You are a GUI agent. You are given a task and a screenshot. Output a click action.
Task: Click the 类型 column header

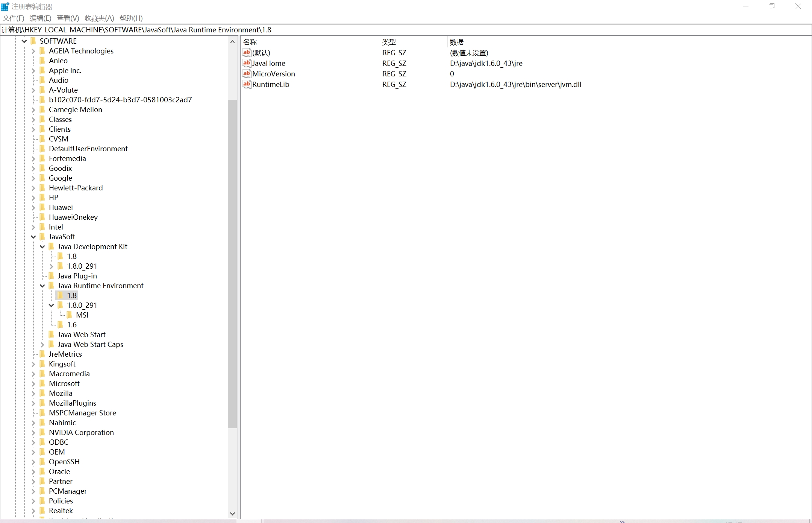click(x=389, y=42)
